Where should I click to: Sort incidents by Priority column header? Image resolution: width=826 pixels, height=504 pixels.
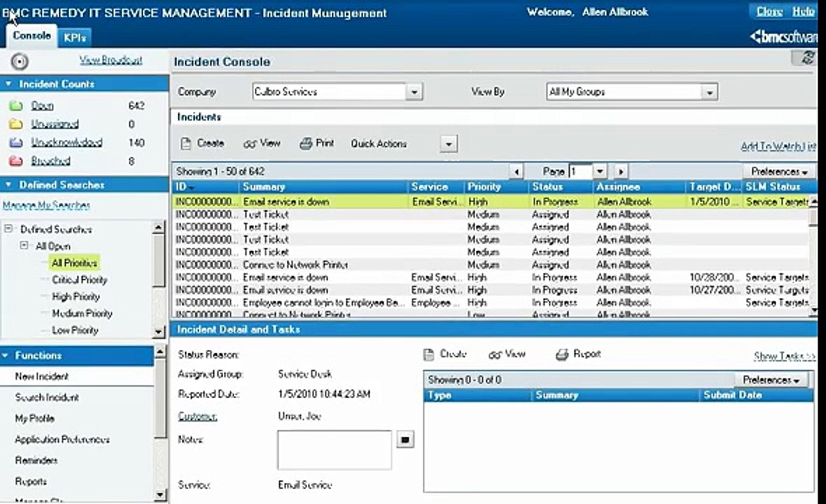[497, 187]
